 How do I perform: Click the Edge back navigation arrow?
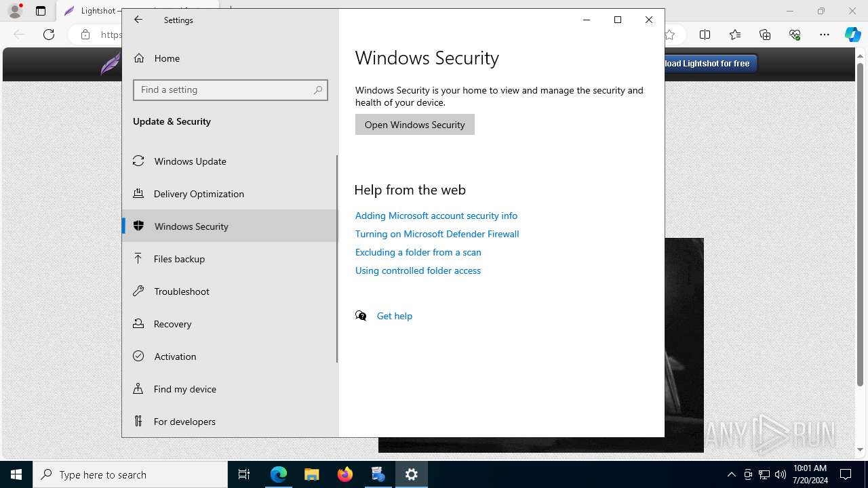tap(19, 35)
